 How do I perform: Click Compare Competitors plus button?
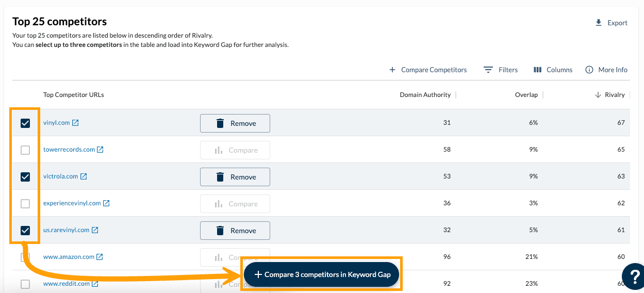[x=392, y=70]
